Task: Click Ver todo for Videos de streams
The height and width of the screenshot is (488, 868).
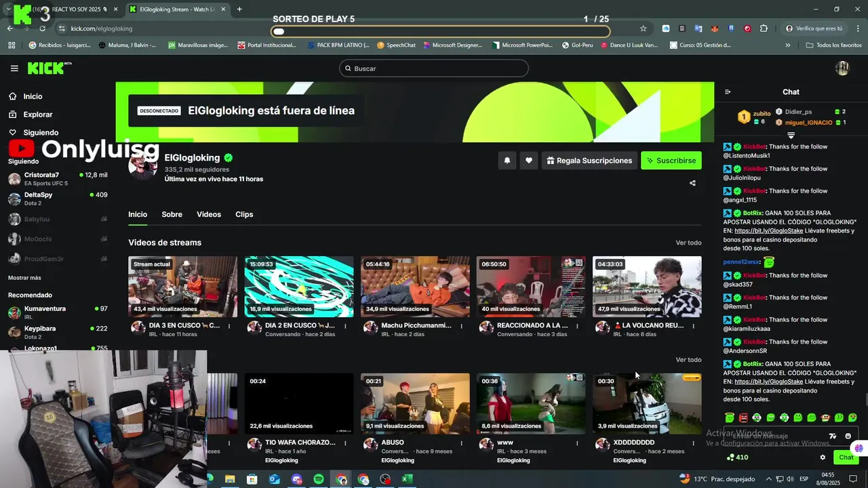Action: (x=688, y=243)
